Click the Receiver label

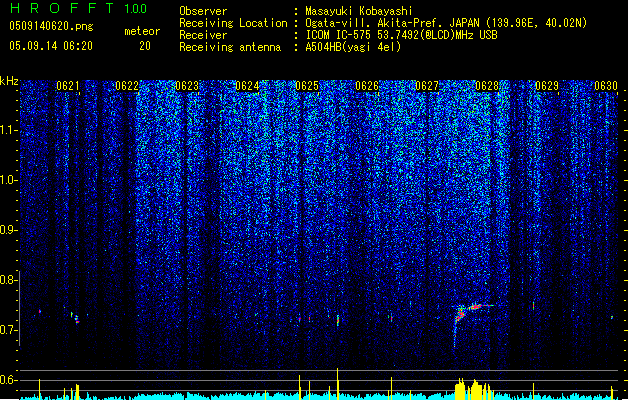(x=203, y=35)
